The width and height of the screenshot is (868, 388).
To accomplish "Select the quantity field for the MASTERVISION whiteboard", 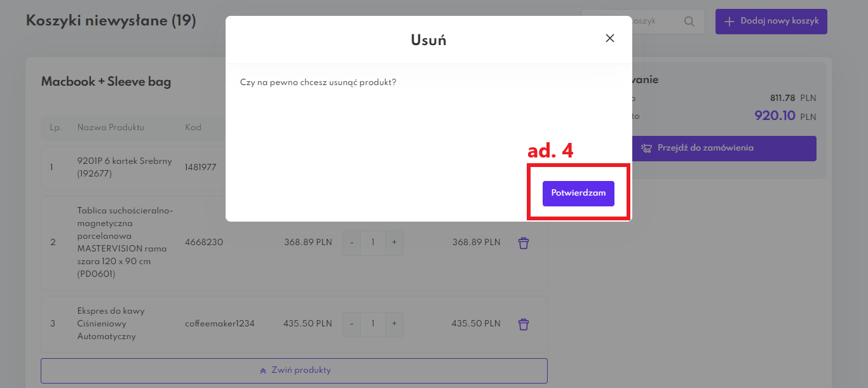I will pyautogui.click(x=373, y=243).
